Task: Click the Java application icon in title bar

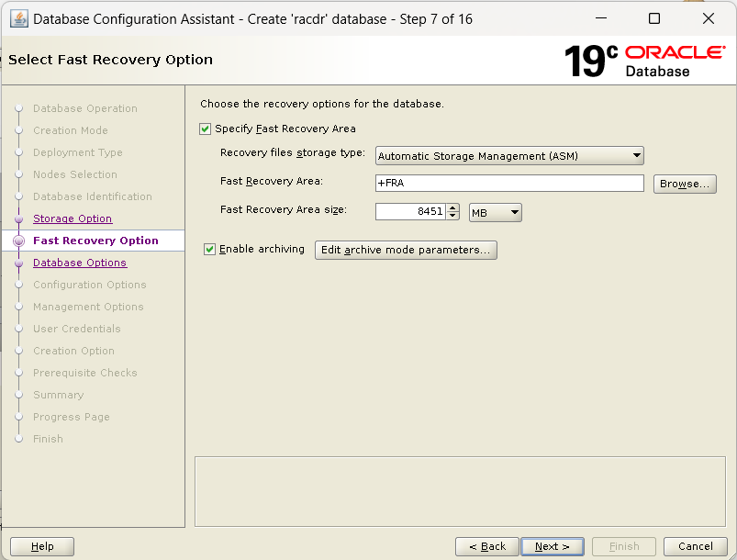Action: click(x=18, y=19)
